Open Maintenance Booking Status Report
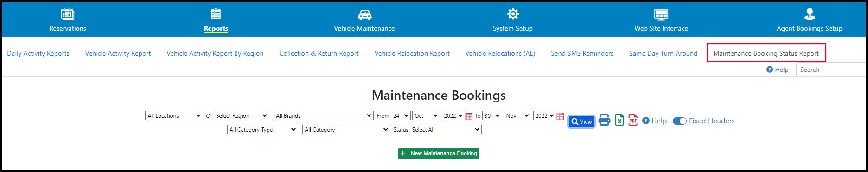This screenshot has height=172, width=868. 766,54
